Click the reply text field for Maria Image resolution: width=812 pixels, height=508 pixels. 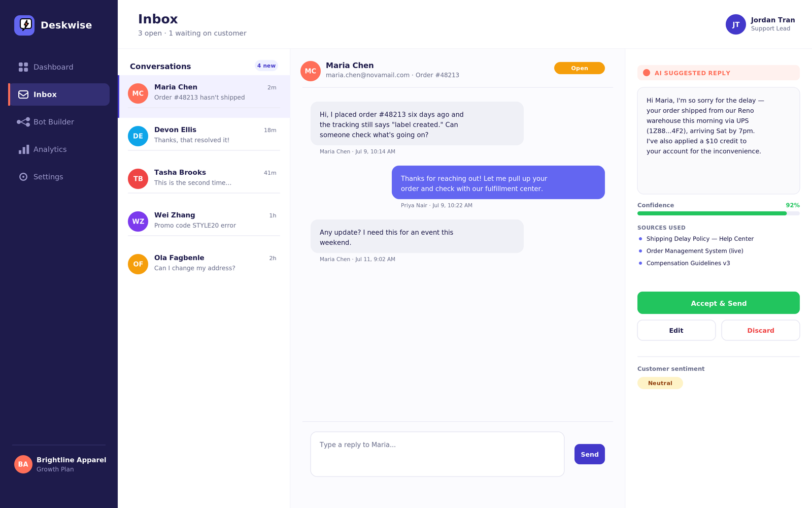click(437, 454)
